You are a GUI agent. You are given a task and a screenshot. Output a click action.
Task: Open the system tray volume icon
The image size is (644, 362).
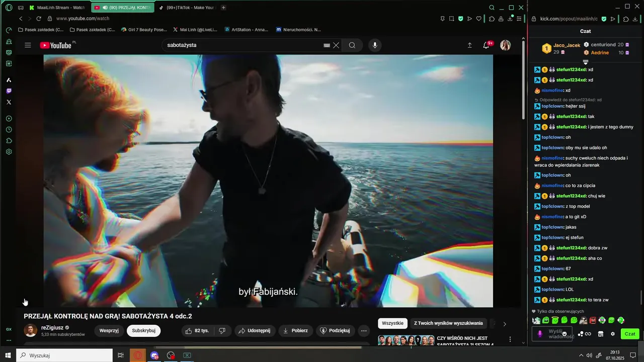coord(590,355)
